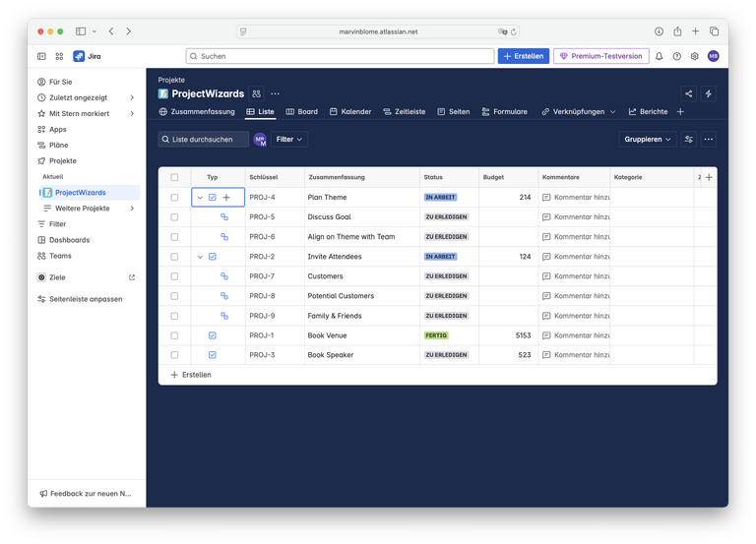Collapse the PROJ-2 Invite Attendees subtasks
Image resolution: width=756 pixels, height=544 pixels.
(x=200, y=257)
